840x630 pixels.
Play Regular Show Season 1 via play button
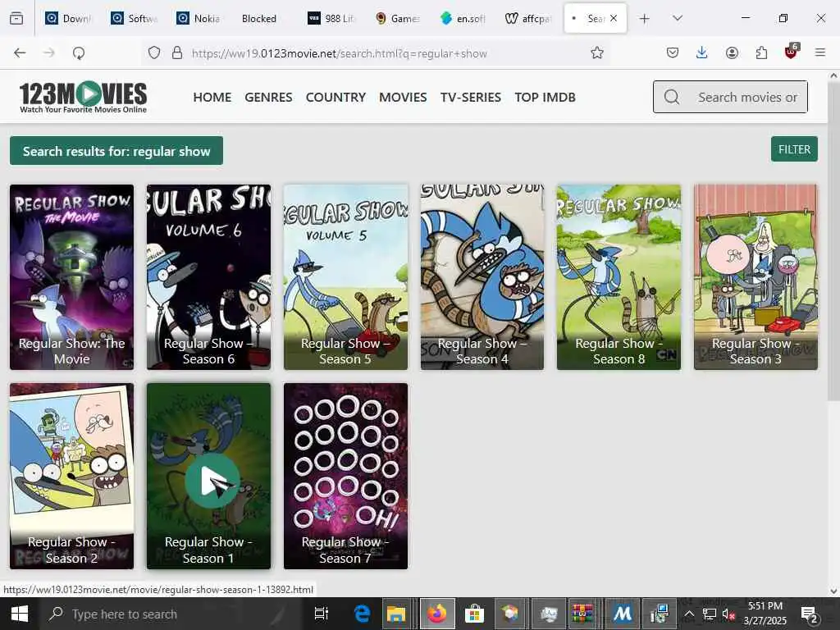click(x=212, y=481)
